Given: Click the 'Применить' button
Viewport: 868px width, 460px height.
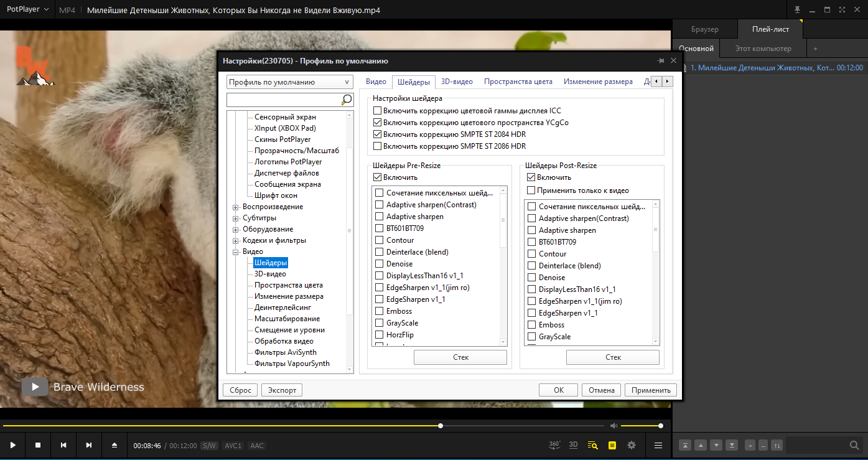Looking at the screenshot, I should point(650,390).
